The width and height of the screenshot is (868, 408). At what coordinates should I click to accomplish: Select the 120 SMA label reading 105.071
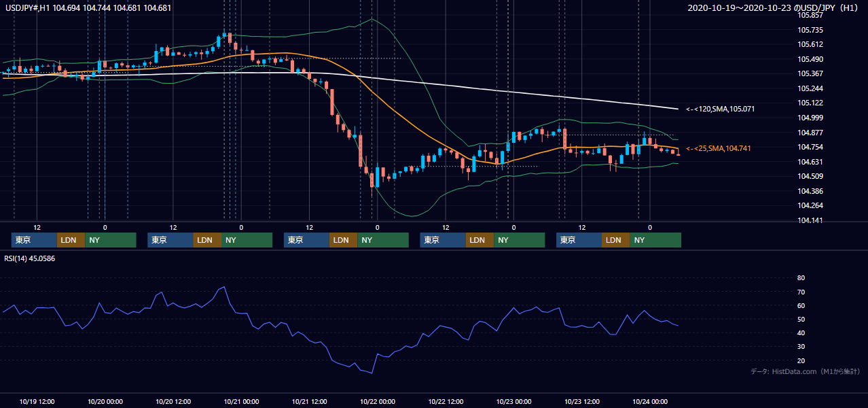720,109
